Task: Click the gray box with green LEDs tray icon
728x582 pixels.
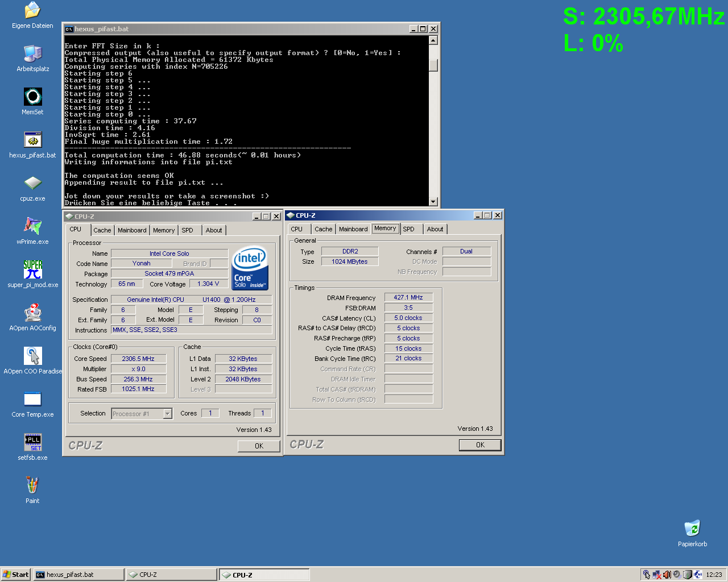Action: [x=687, y=575]
